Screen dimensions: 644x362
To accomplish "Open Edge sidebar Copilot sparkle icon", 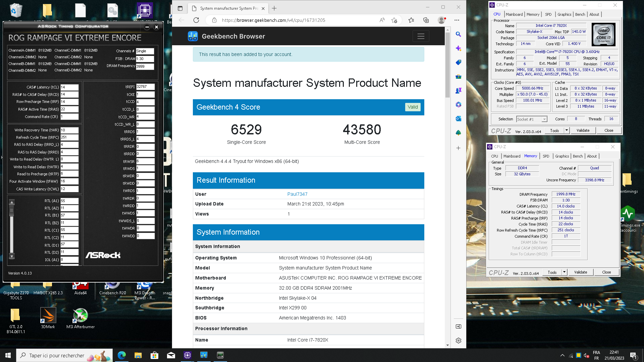I will pyautogui.click(x=458, y=48).
